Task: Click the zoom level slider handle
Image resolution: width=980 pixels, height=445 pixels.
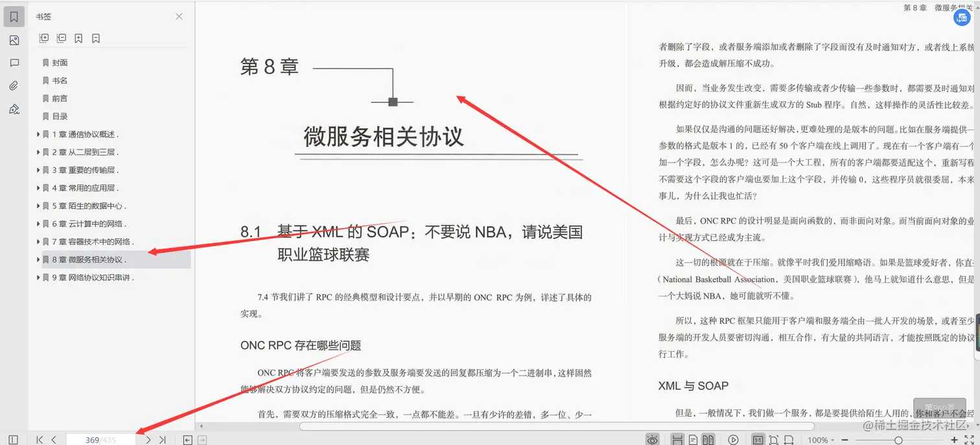Action: (899, 440)
